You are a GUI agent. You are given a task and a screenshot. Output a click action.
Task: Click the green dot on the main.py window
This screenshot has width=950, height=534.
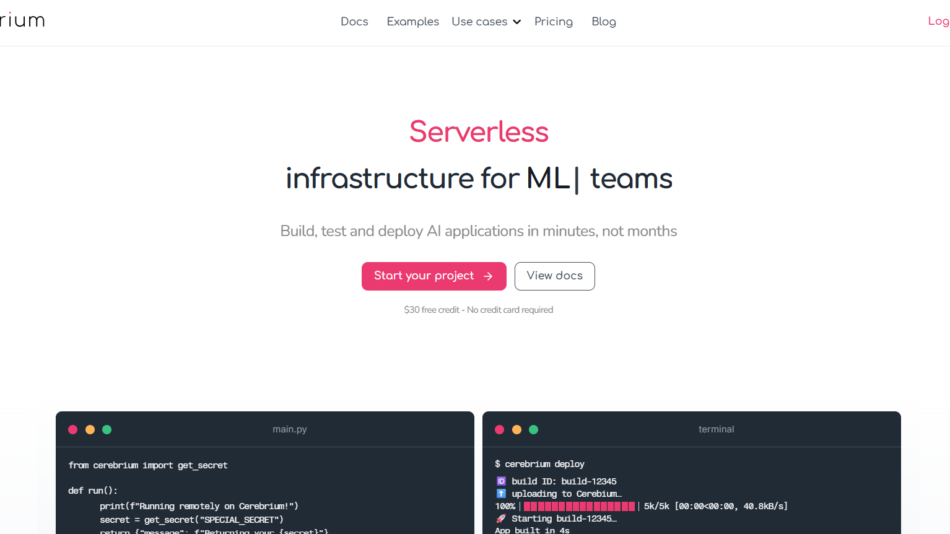(107, 430)
